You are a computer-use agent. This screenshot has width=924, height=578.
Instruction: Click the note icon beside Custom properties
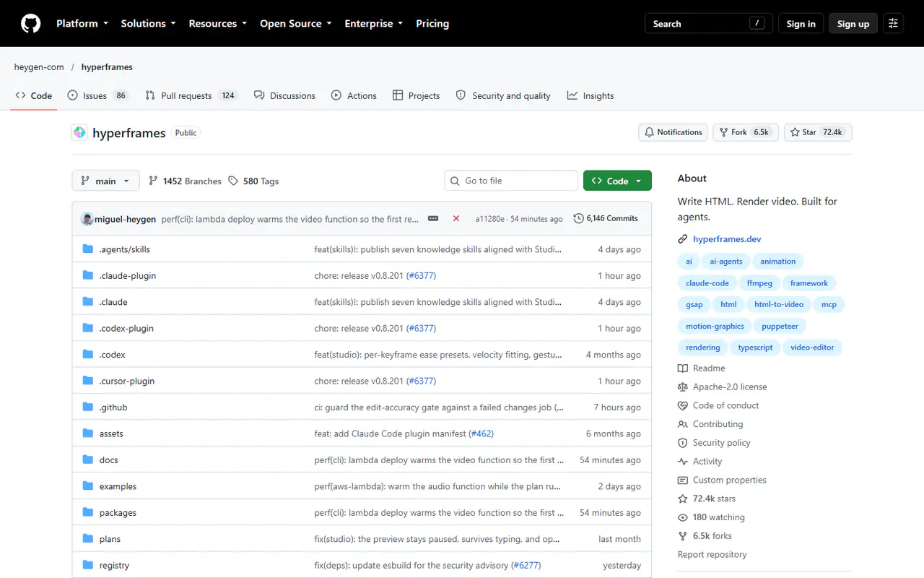683,480
